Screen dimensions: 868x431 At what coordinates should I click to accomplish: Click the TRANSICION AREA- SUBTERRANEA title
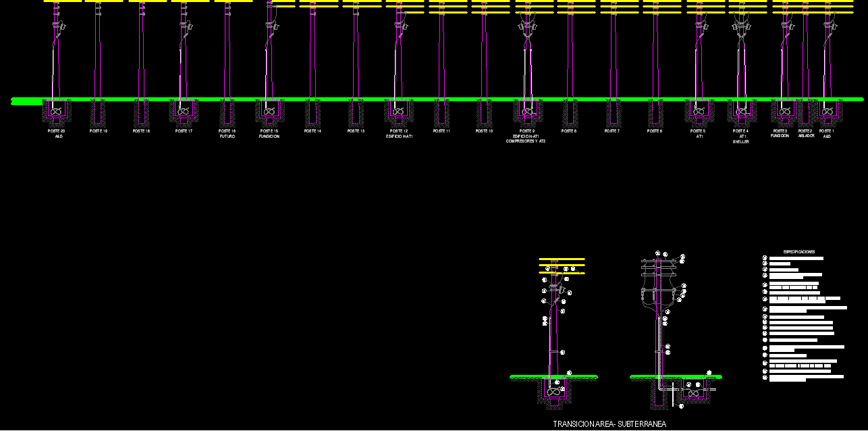[x=609, y=424]
